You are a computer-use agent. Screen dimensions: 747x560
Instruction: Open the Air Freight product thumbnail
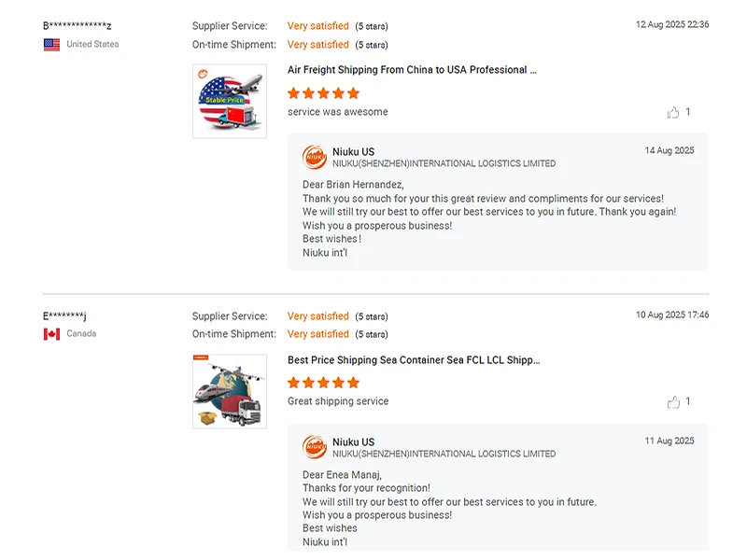(230, 101)
